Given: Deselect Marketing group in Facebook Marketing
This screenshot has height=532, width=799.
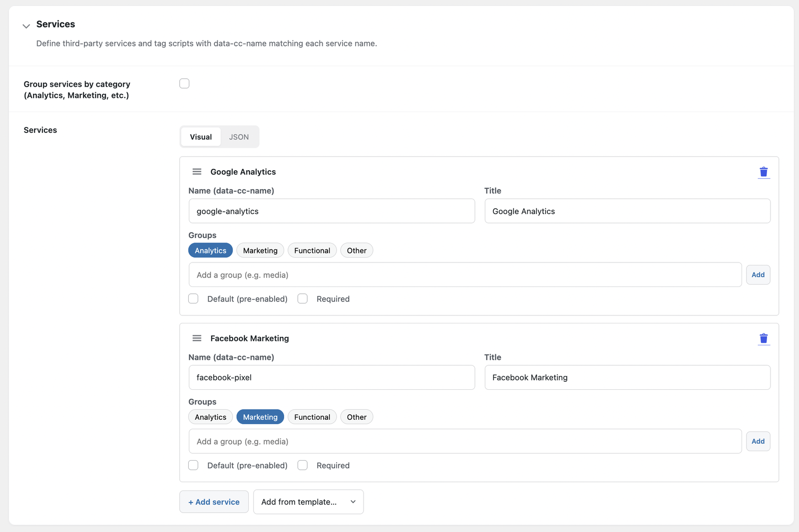Looking at the screenshot, I should tap(260, 417).
